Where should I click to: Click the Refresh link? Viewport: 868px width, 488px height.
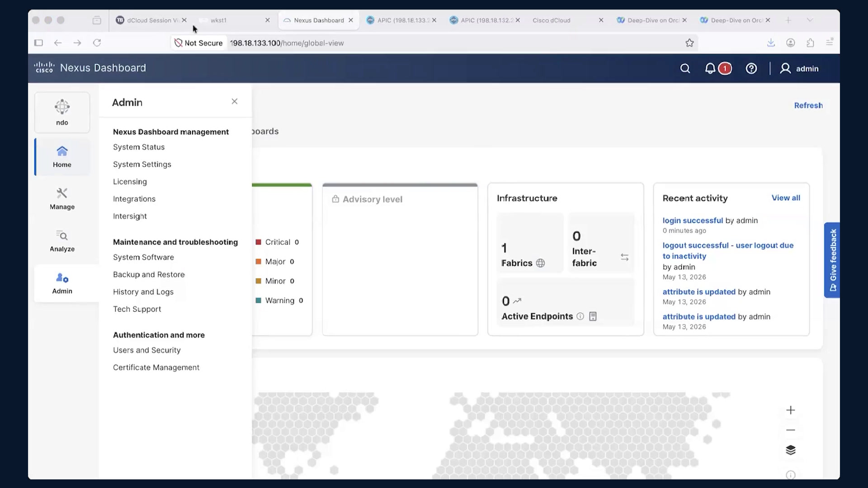pyautogui.click(x=808, y=105)
